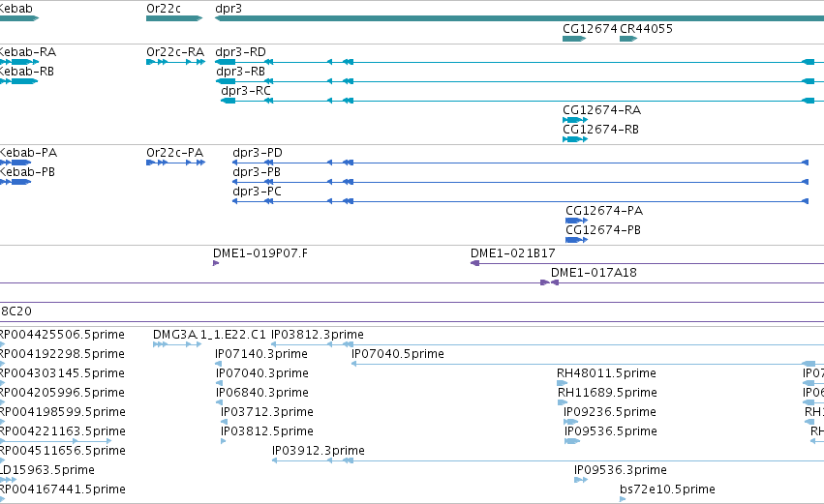Select IP06840.3prime EST label
This screenshot has height=504, width=824.
click(x=262, y=393)
